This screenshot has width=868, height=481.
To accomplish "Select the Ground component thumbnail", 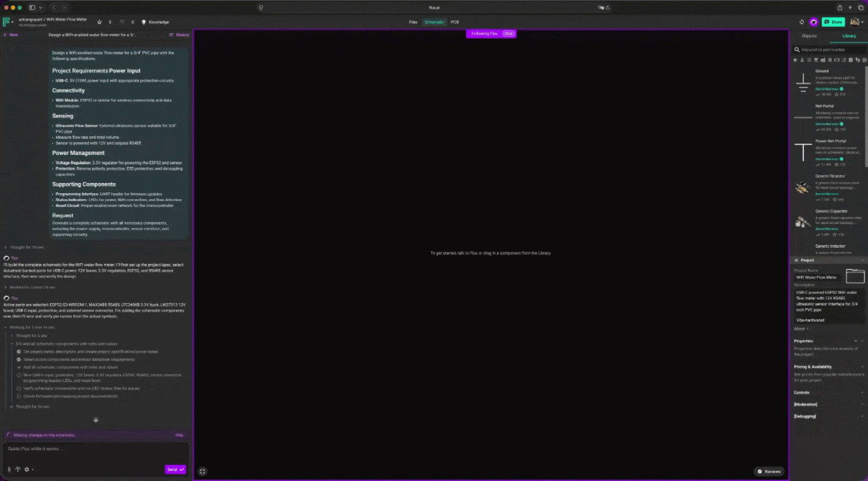I will click(803, 84).
